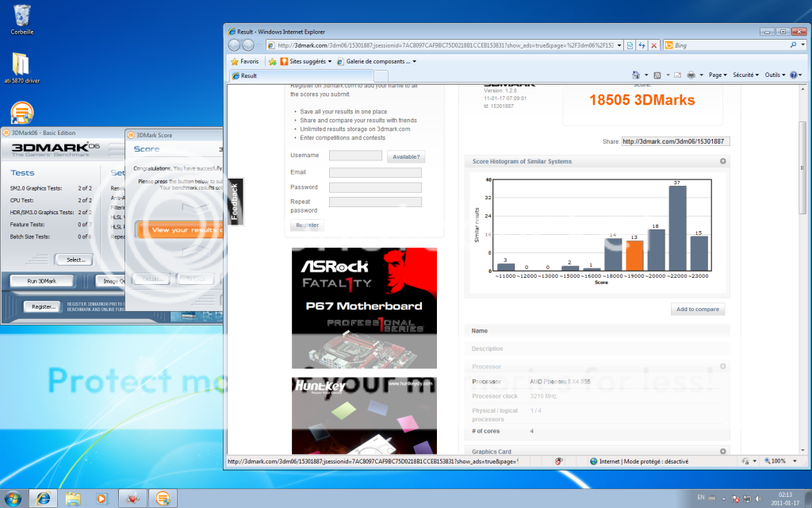Image resolution: width=812 pixels, height=508 pixels.
Task: Click the RSS feeds icon
Action: pyautogui.click(x=657, y=75)
